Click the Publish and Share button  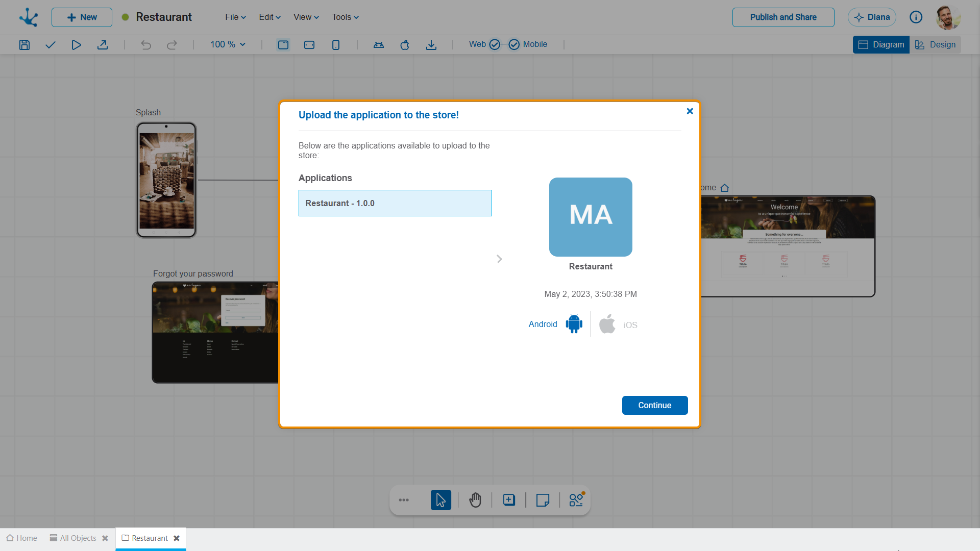[783, 17]
